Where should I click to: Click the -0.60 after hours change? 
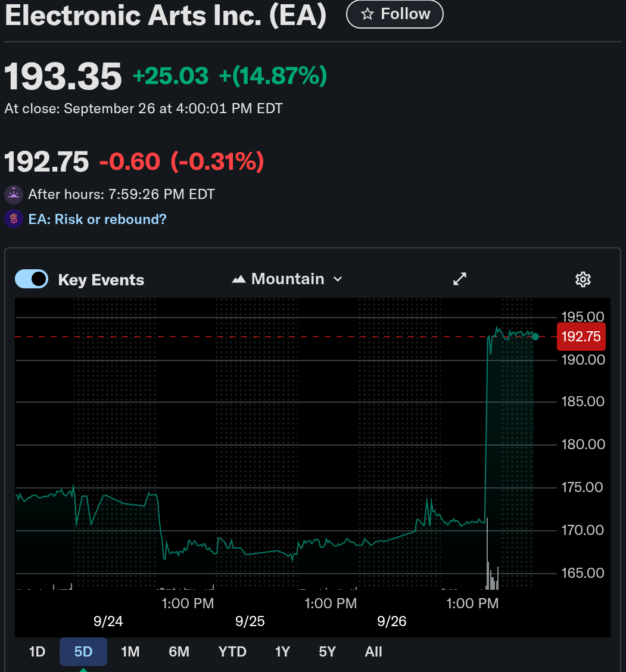click(x=130, y=162)
